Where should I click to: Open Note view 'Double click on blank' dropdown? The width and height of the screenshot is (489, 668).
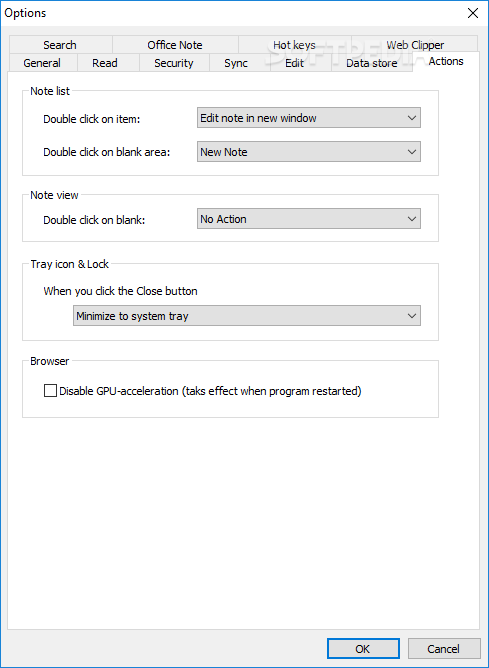pos(309,219)
